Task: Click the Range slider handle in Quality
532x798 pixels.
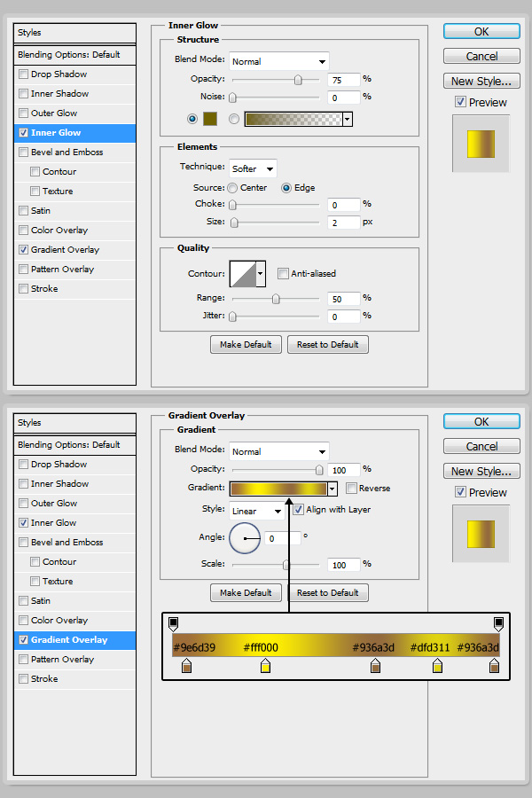Action: (276, 299)
